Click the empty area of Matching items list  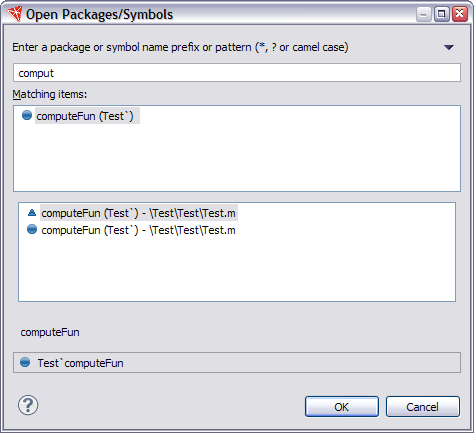(x=237, y=157)
